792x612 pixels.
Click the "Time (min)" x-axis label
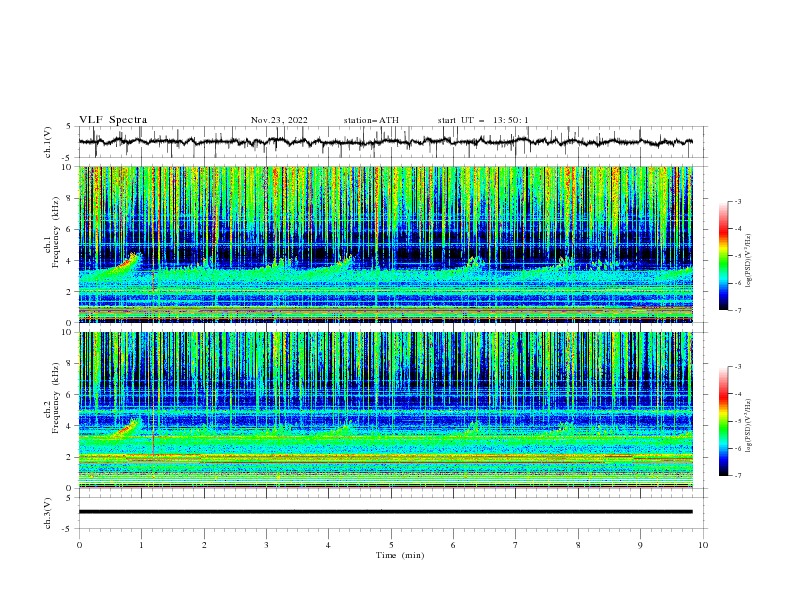point(400,555)
